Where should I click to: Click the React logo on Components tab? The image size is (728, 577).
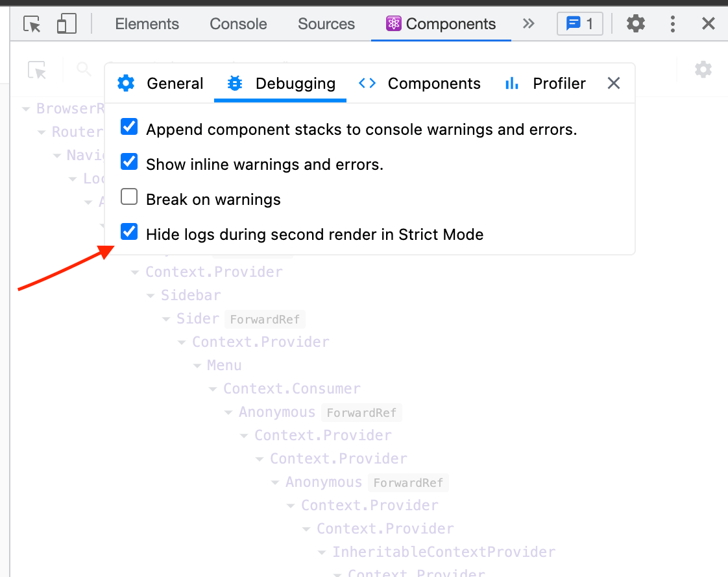393,23
